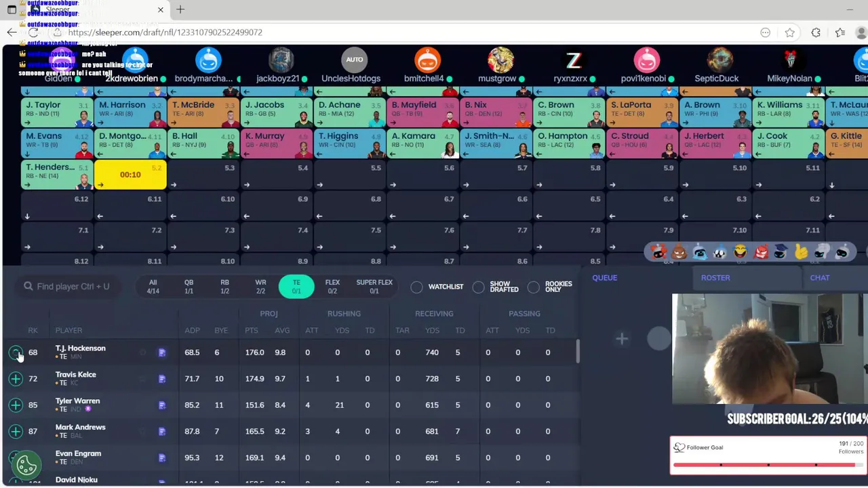The height and width of the screenshot is (488, 868).
Task: Sort by the BYE column header
Action: [x=221, y=330]
